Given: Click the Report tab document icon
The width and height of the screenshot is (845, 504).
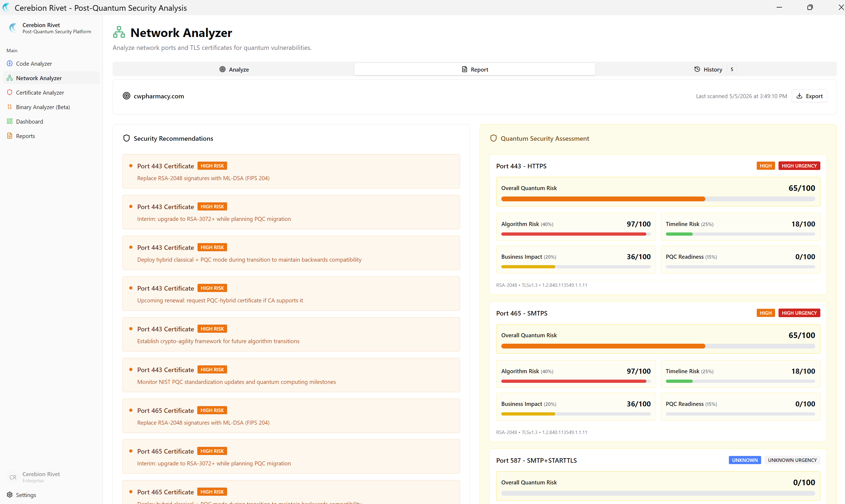Looking at the screenshot, I should coord(465,69).
